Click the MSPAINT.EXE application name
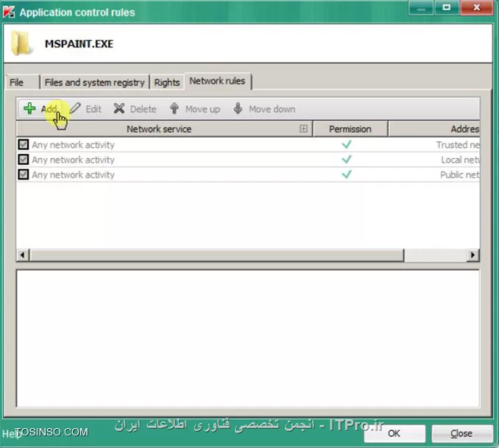This screenshot has width=499, height=448. (x=79, y=43)
